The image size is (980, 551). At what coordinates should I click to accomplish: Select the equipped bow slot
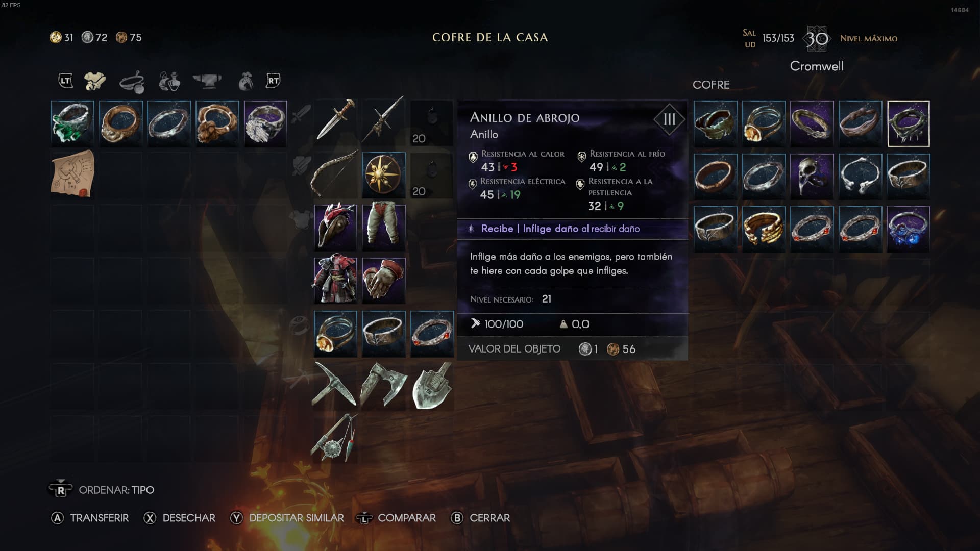[335, 173]
